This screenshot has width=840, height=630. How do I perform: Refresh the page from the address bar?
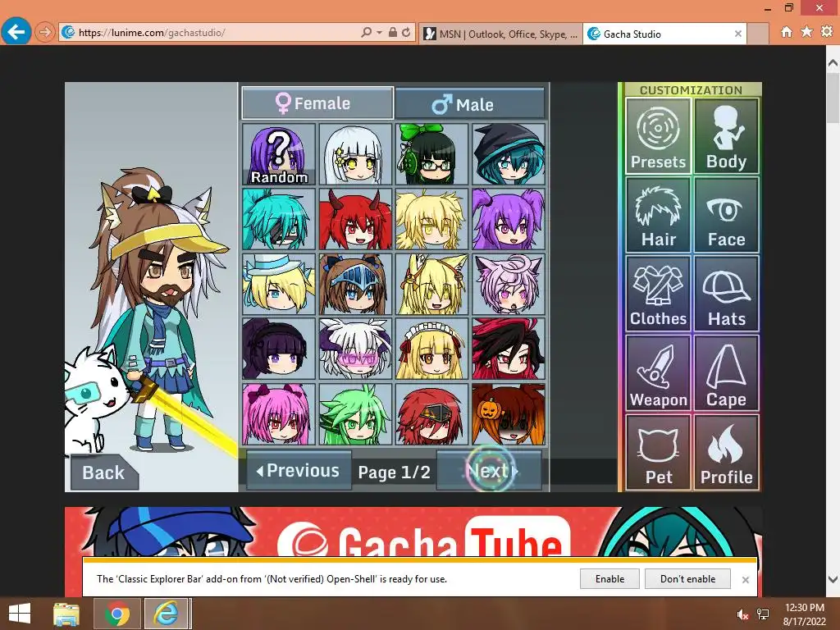pyautogui.click(x=406, y=32)
